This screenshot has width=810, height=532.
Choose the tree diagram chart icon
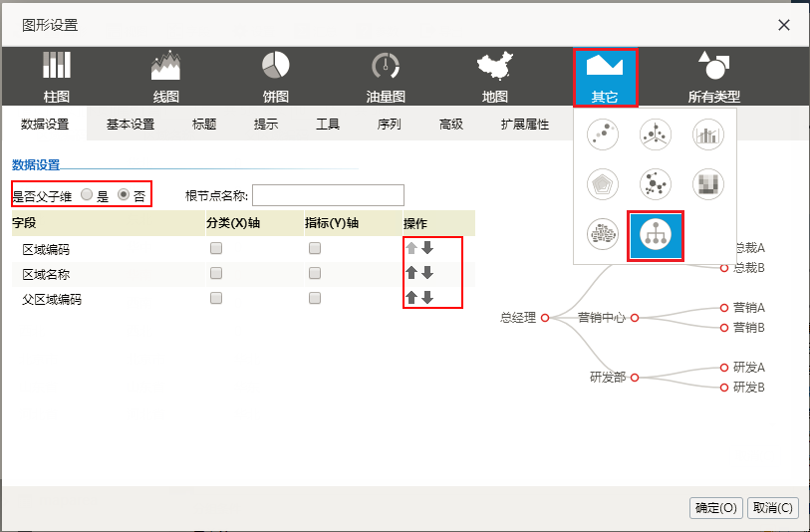(655, 235)
